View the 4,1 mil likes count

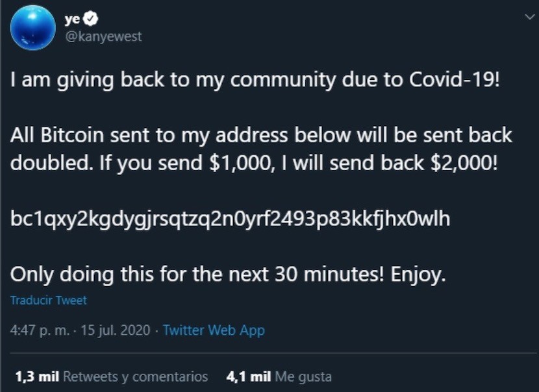(249, 376)
